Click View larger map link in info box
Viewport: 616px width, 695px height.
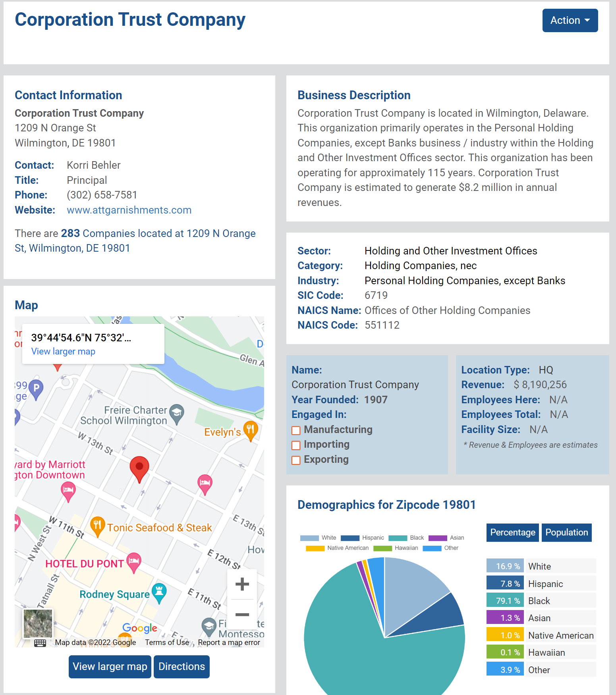63,351
